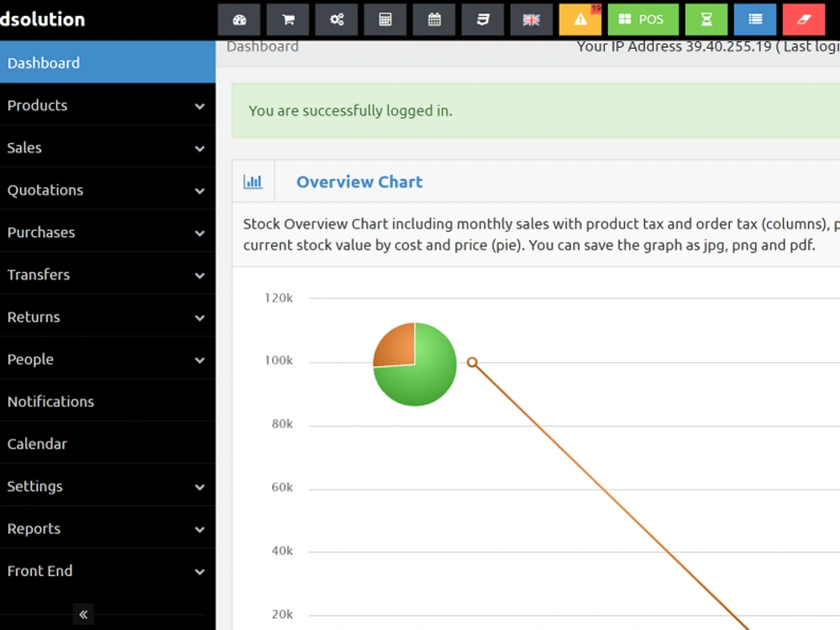Click the 120k axis label

tap(279, 298)
